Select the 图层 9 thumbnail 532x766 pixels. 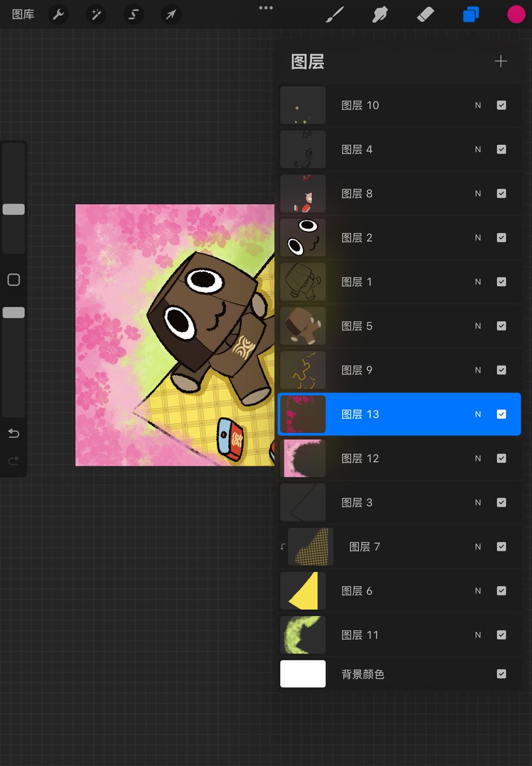tap(303, 370)
